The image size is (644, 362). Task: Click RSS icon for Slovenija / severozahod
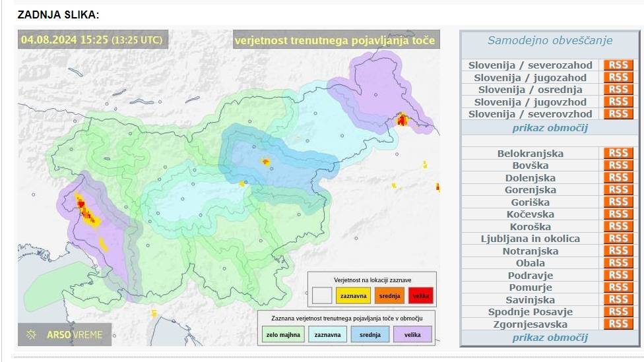[x=618, y=65]
